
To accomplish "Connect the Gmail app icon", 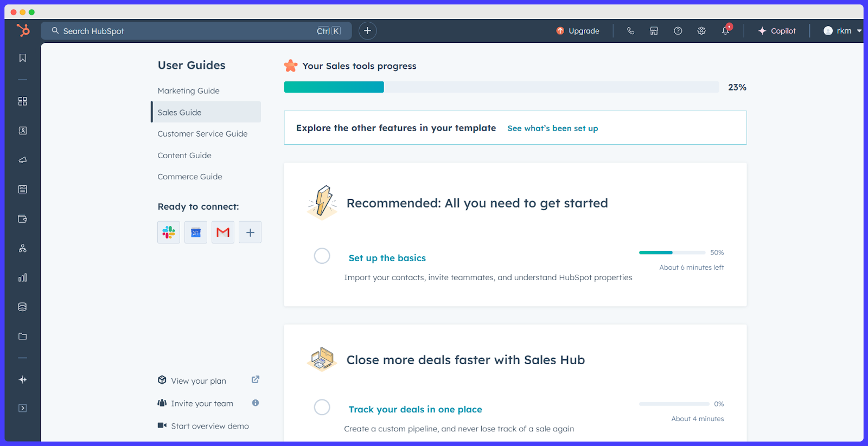I will click(x=223, y=232).
